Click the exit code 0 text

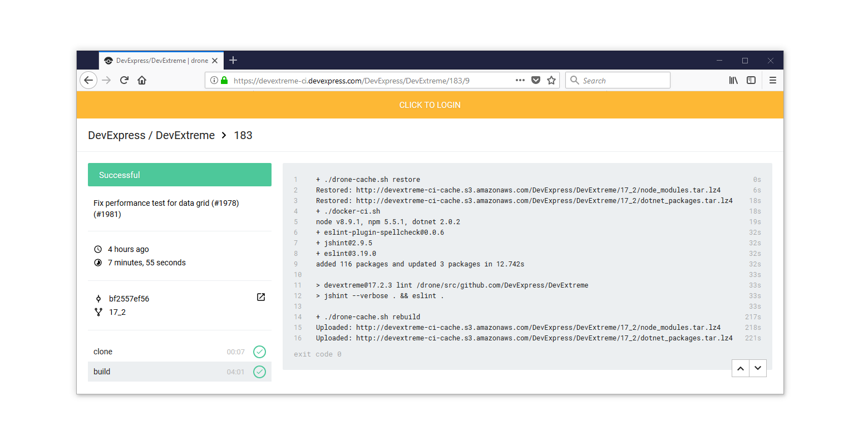318,354
